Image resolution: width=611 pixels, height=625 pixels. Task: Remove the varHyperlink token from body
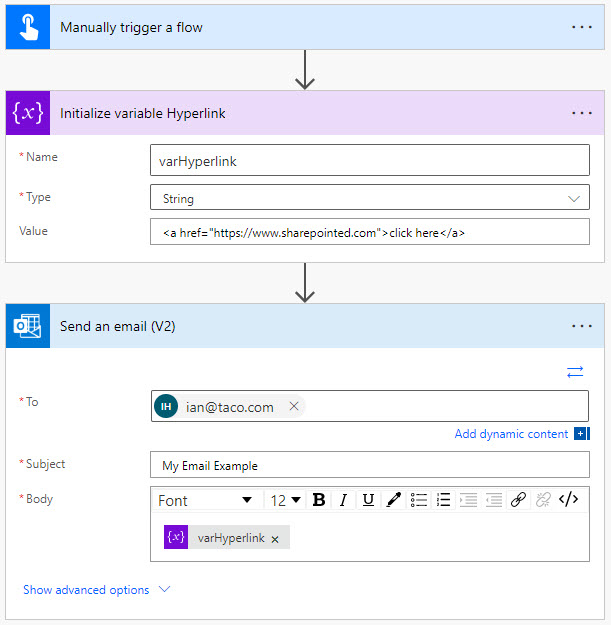point(275,539)
